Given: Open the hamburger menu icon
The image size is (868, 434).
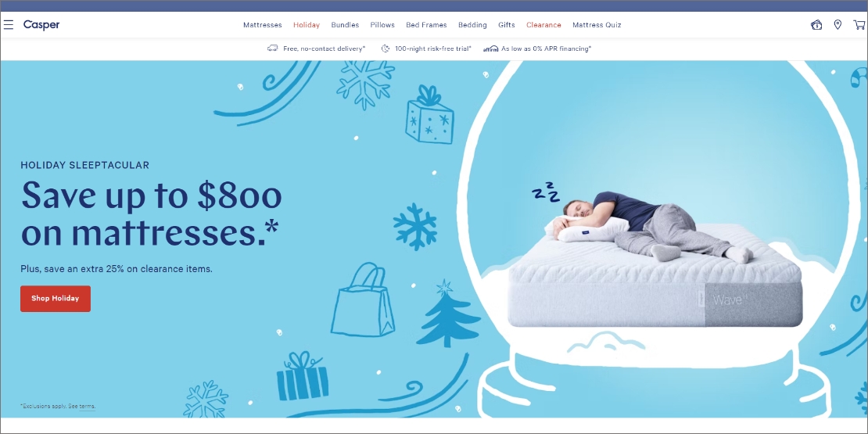Looking at the screenshot, I should pyautogui.click(x=9, y=25).
